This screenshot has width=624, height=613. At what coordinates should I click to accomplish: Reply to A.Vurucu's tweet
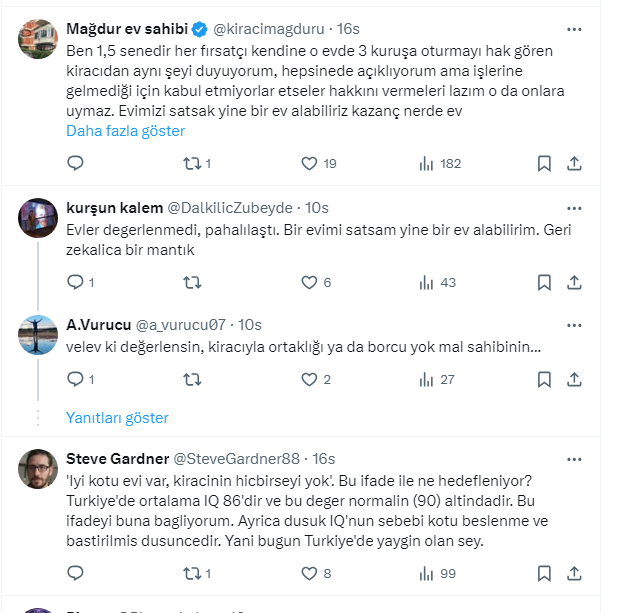(x=75, y=379)
